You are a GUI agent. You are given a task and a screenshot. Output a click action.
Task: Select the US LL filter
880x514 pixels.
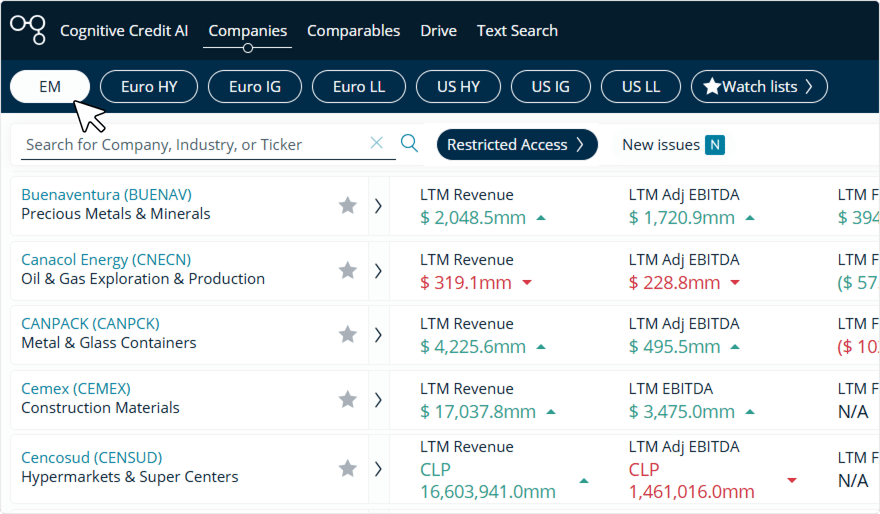(x=641, y=86)
